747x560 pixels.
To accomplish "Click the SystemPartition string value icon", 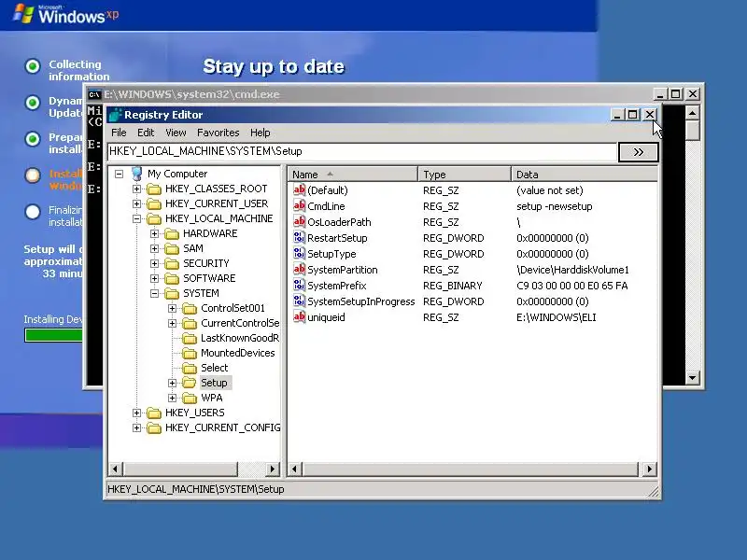I will (299, 269).
